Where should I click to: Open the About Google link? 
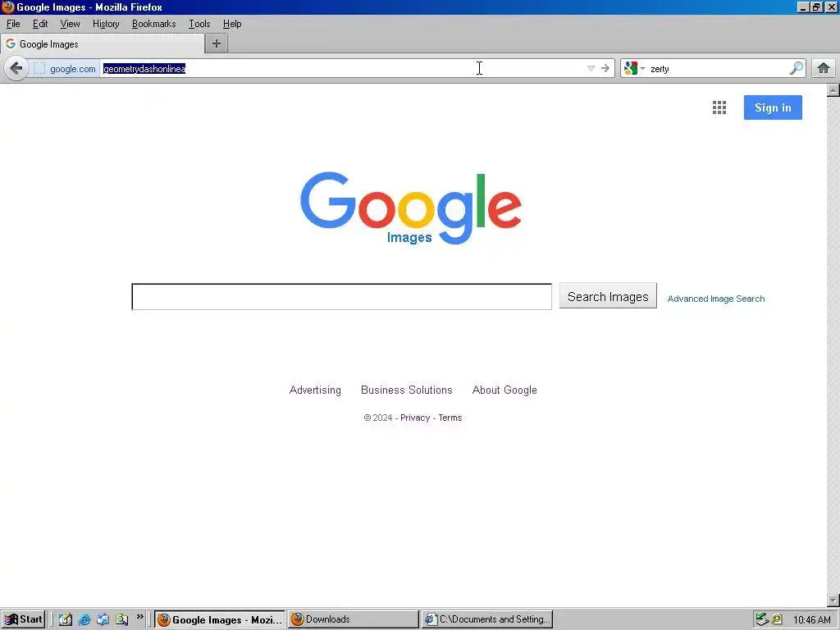504,390
